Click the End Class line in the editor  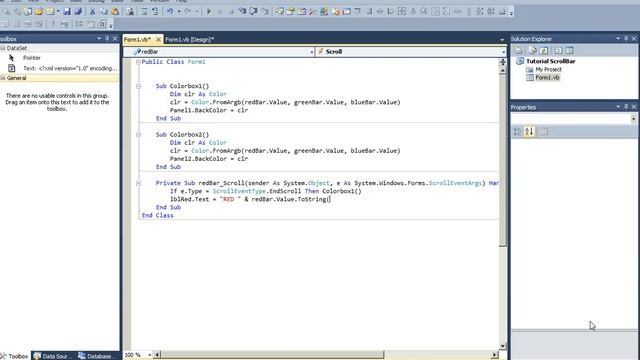point(157,216)
